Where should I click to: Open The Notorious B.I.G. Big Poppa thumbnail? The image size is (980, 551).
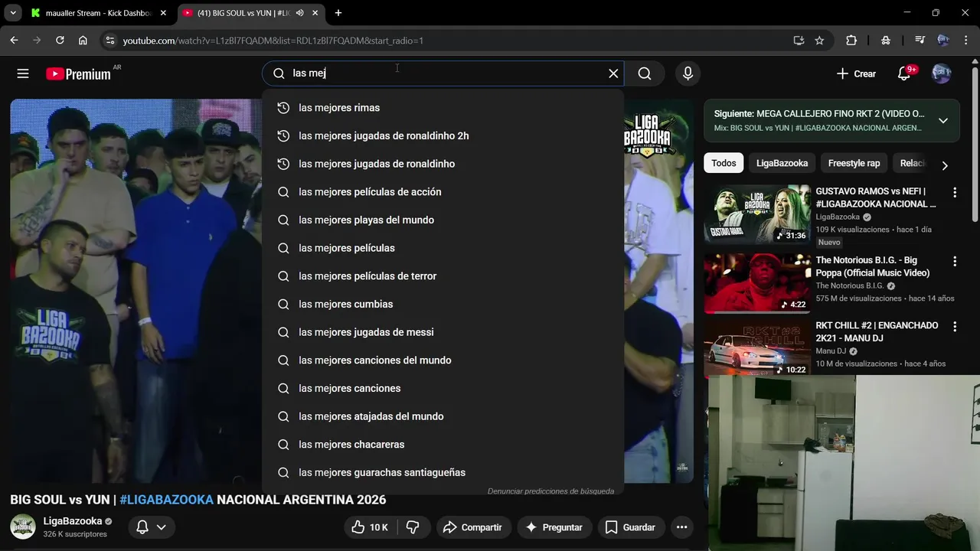point(757,283)
